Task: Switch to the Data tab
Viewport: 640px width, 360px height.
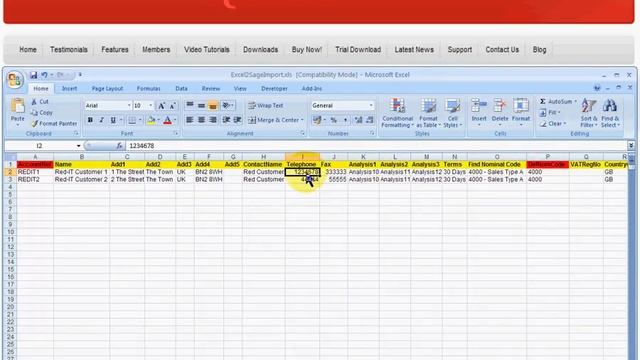Action: point(181,89)
